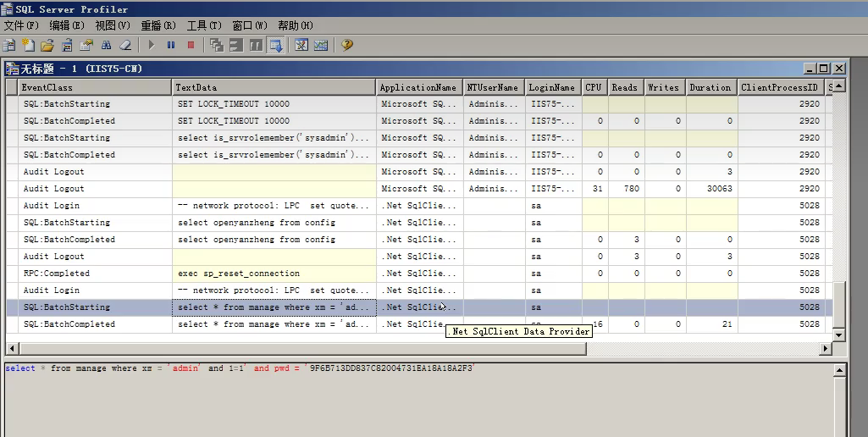The width and height of the screenshot is (868, 437).
Task: Select SQL:BatchCompleted SET LOCK_TIMEOUT 10000 row
Action: tap(419, 121)
